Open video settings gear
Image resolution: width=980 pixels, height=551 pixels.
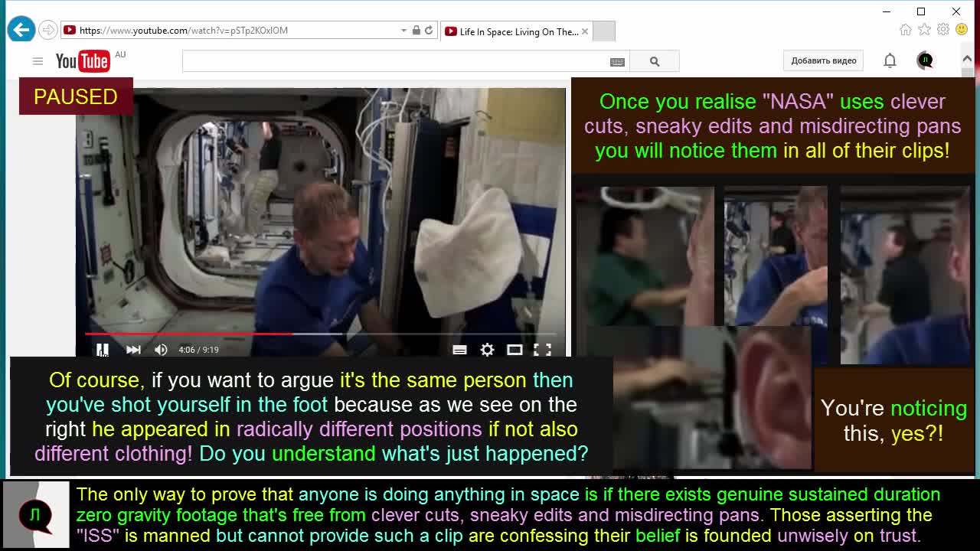[487, 350]
